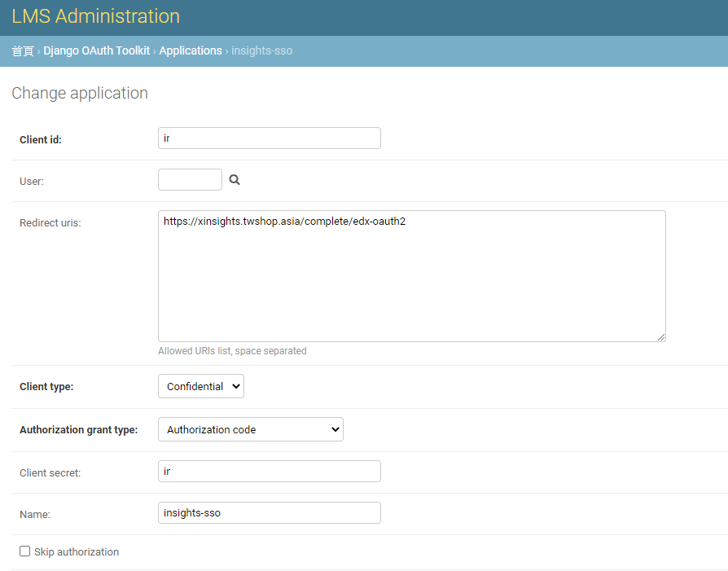
Task: Click the Confidential dropdown arrow
Action: (x=236, y=386)
